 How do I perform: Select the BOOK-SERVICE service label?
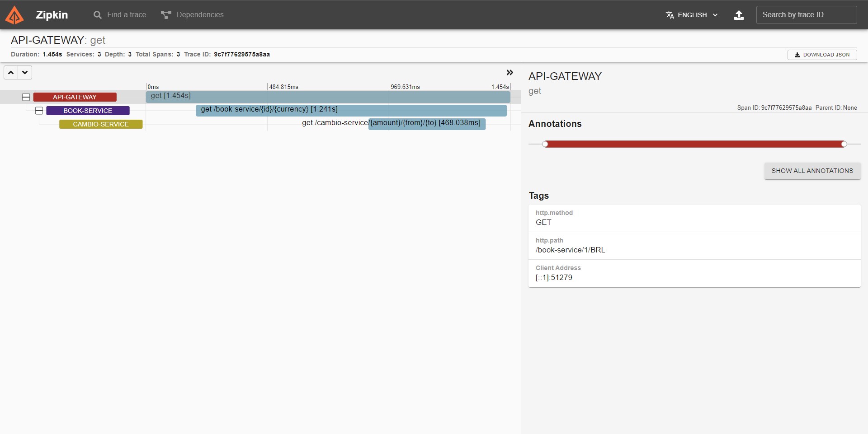point(88,111)
